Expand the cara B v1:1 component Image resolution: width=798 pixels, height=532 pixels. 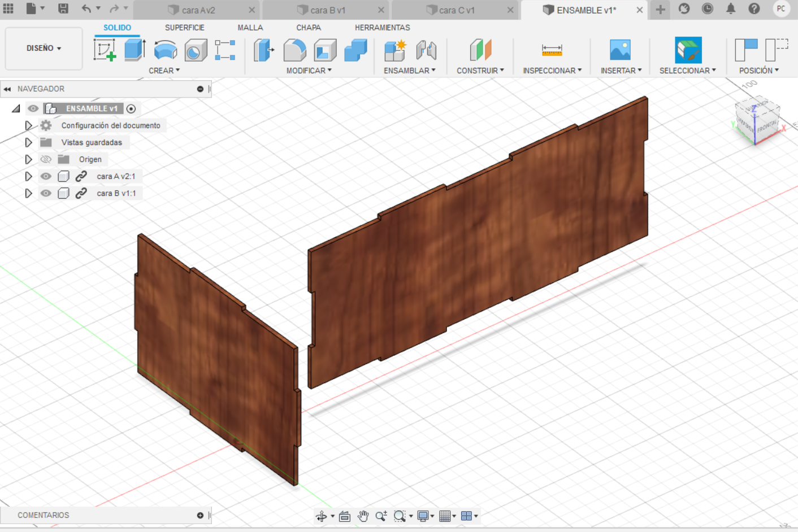tap(28, 193)
